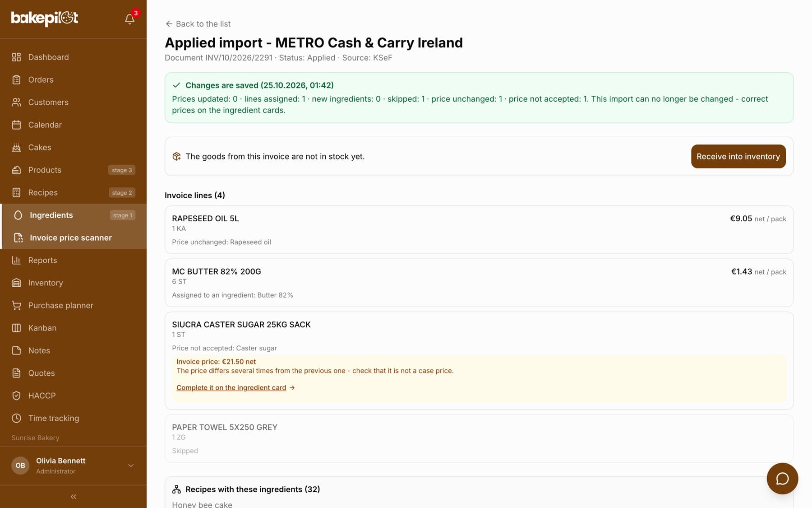Click the Ingredients egg icon
812x508 pixels.
pyautogui.click(x=18, y=215)
